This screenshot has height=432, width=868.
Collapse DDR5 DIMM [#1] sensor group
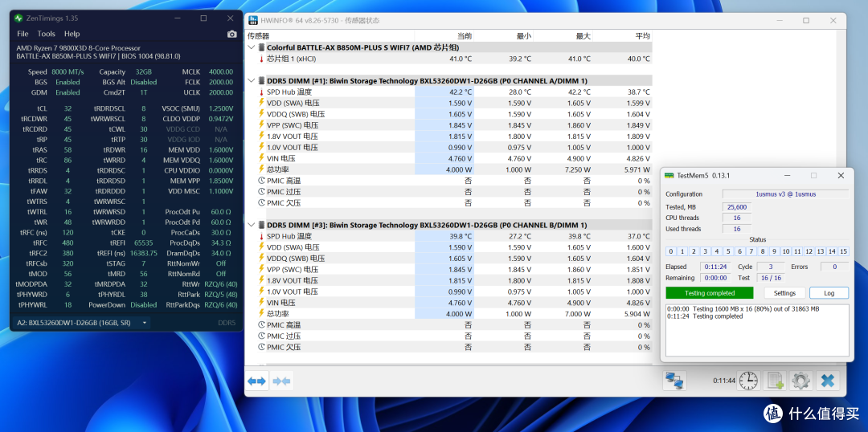coord(252,81)
